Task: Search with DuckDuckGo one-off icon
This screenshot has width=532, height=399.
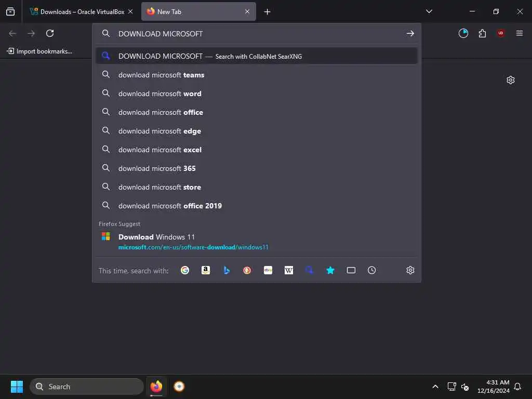Action: [247, 270]
